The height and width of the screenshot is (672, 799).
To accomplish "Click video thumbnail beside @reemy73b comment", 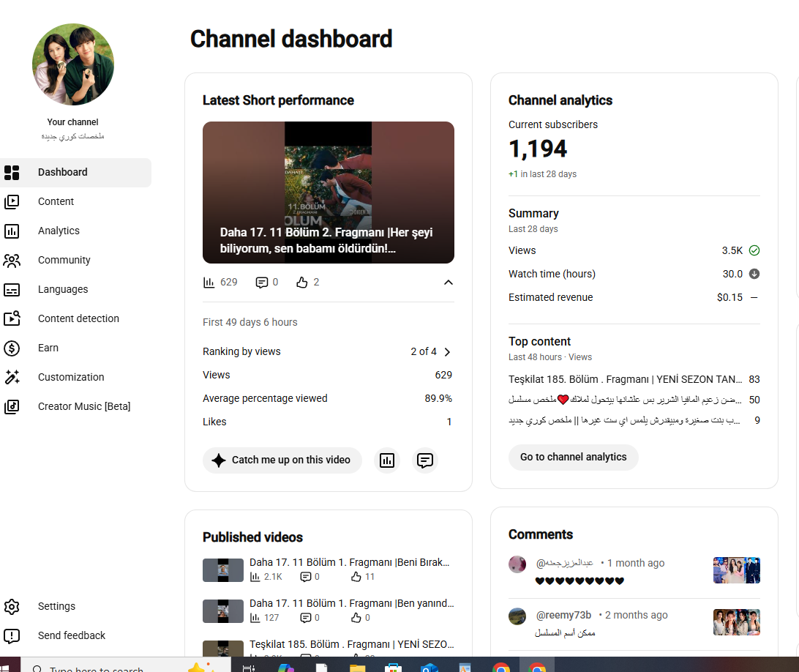I will 736,622.
